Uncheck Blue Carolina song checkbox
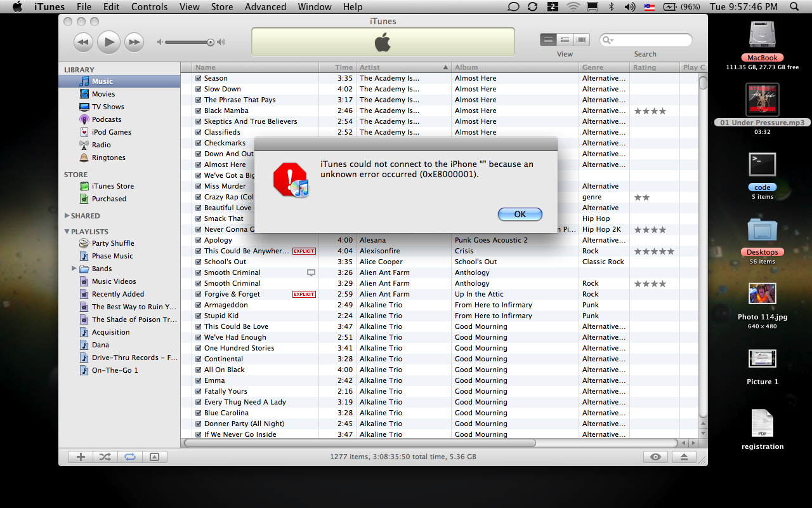Screen dimensions: 812x508 [199, 413]
